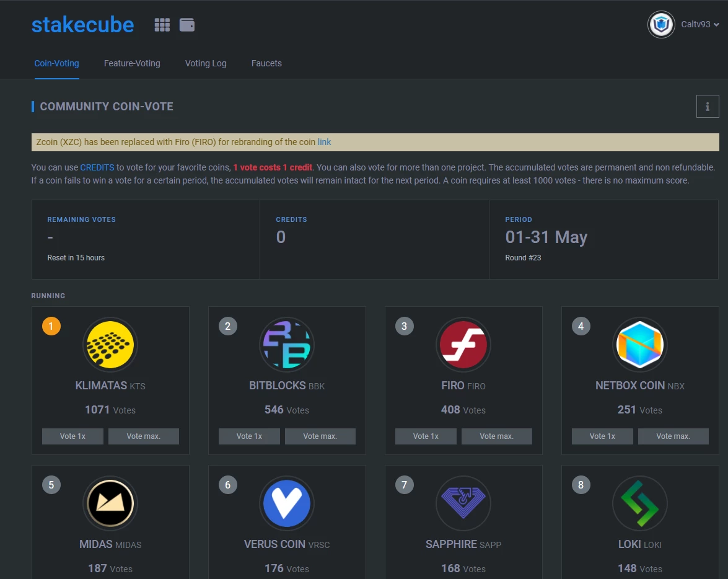
Task: Click rank badge 6 on Verus Coin
Action: (228, 485)
